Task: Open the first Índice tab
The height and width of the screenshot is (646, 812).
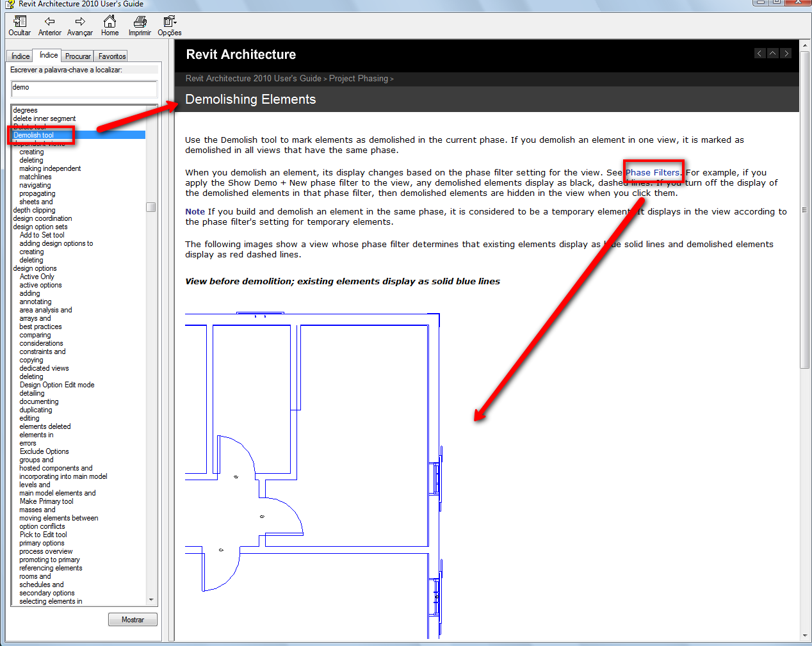Action: click(20, 56)
